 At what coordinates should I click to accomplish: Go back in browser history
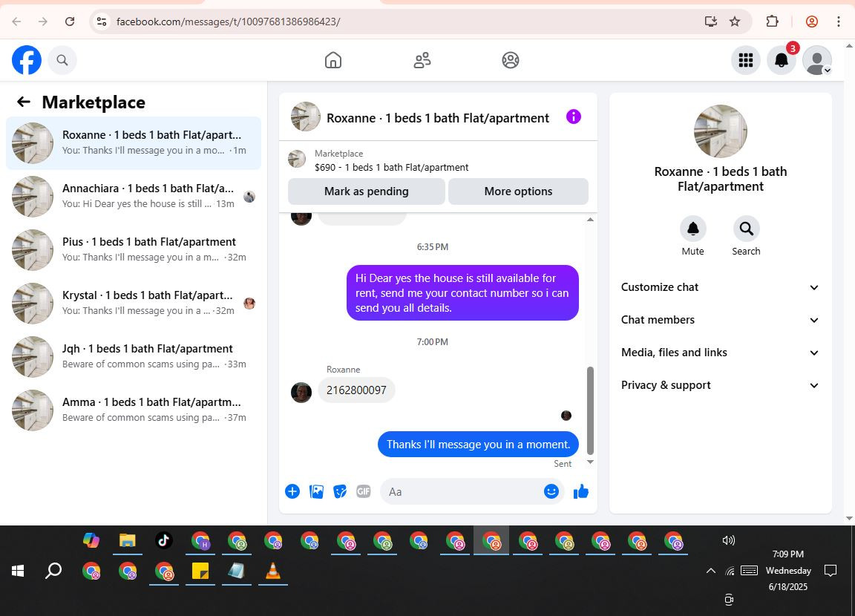tap(17, 22)
